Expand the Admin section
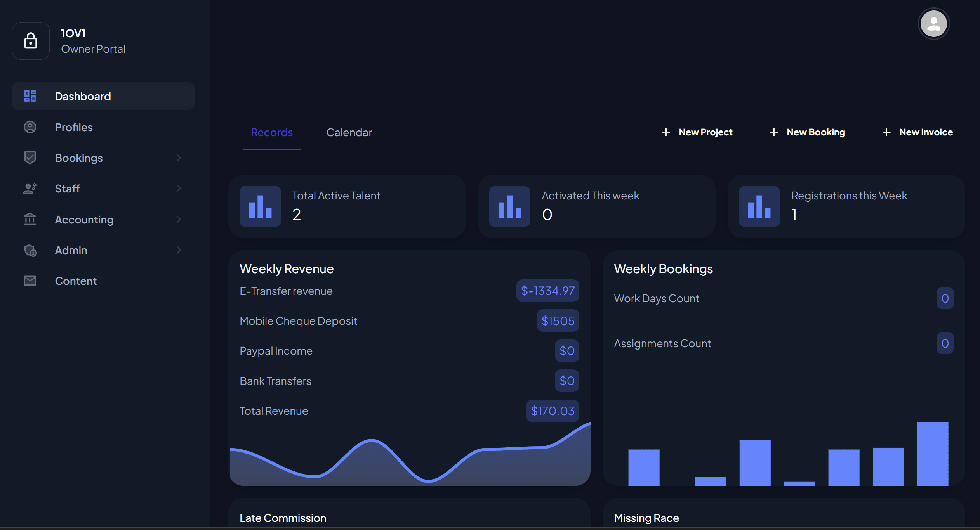This screenshot has width=980, height=530. (x=179, y=250)
